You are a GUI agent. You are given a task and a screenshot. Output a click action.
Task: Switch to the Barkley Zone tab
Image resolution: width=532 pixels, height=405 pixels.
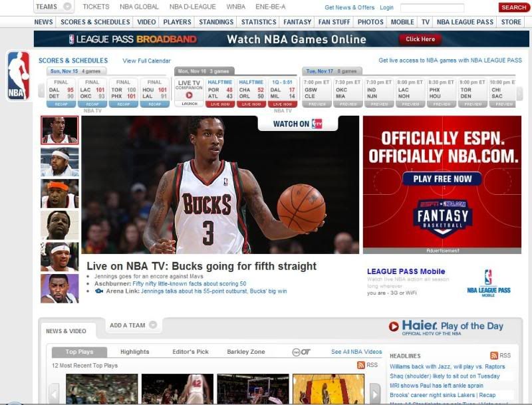246,352
